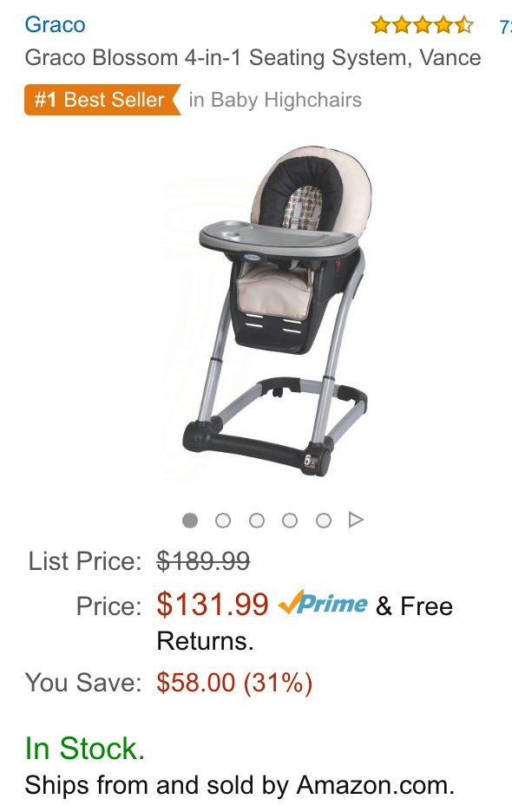Click the $131.99 price
This screenshot has height=812, width=512.
click(x=213, y=605)
